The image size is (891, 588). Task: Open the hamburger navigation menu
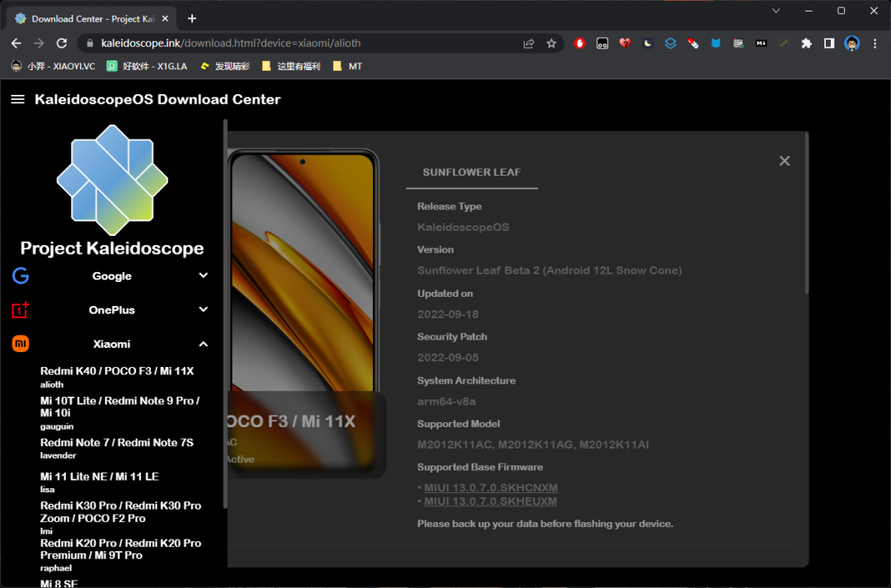(x=17, y=100)
